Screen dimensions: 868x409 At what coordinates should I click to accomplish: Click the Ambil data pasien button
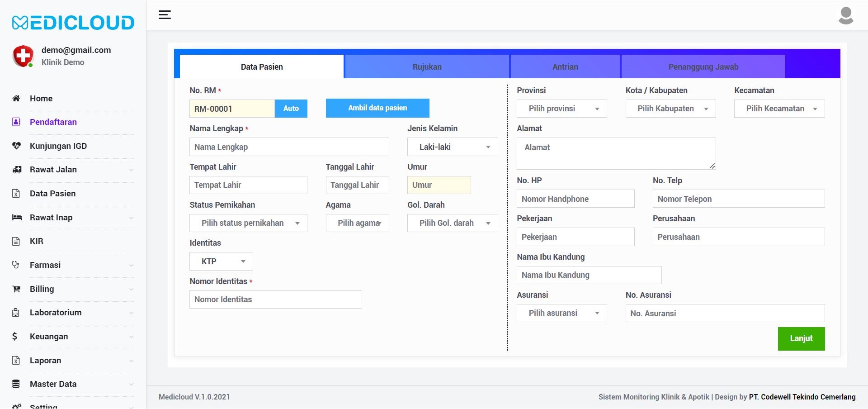[x=377, y=108]
